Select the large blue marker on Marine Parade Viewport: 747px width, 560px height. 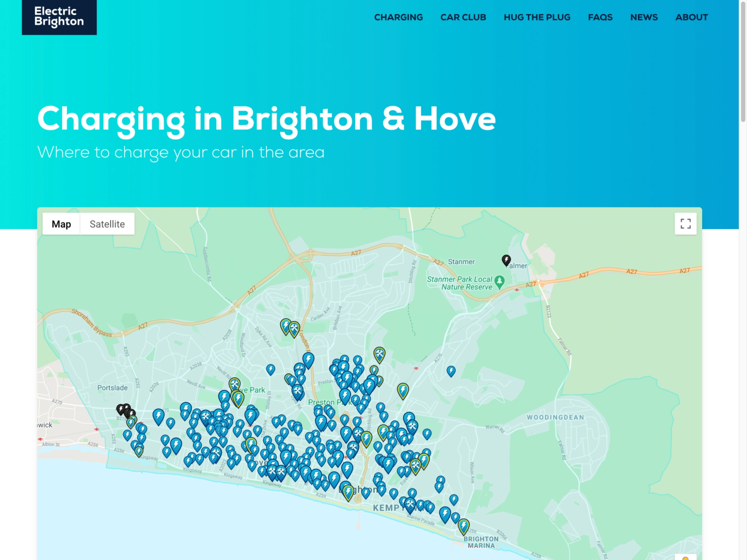(x=445, y=515)
